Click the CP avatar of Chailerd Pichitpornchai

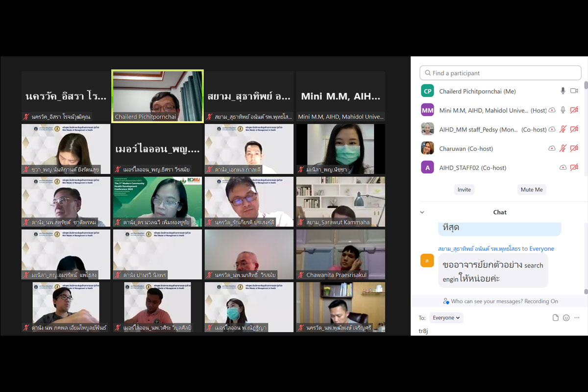click(x=427, y=91)
